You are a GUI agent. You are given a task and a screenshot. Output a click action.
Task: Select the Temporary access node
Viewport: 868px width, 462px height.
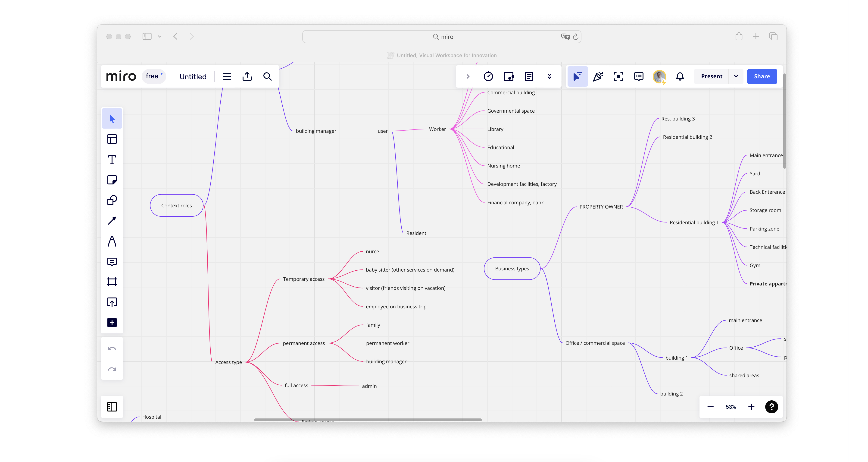304,279
